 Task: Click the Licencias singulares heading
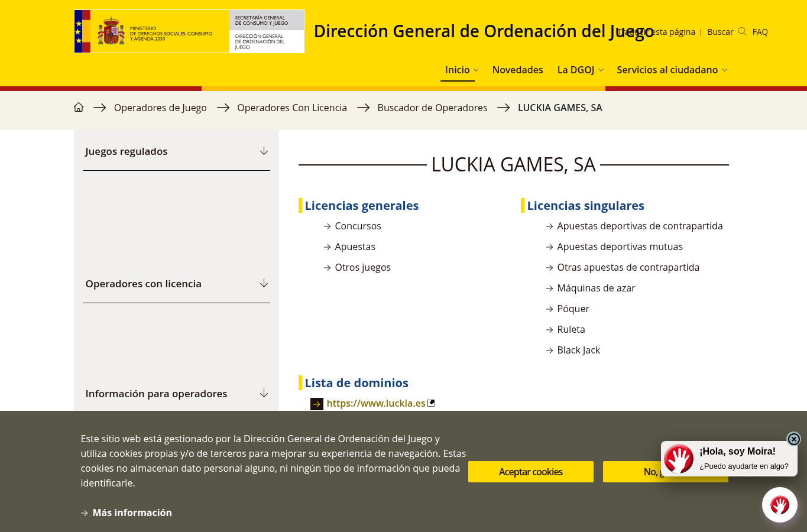coord(585,206)
